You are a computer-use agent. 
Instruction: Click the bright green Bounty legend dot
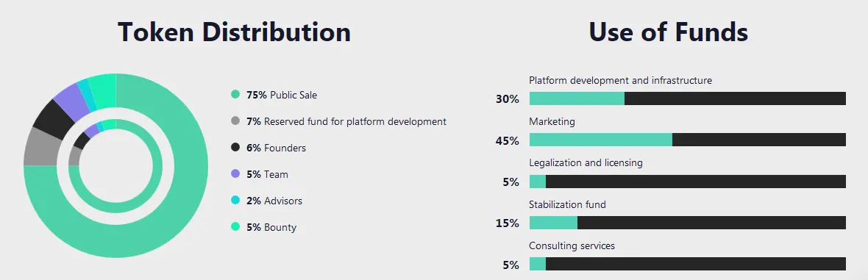[x=235, y=226]
